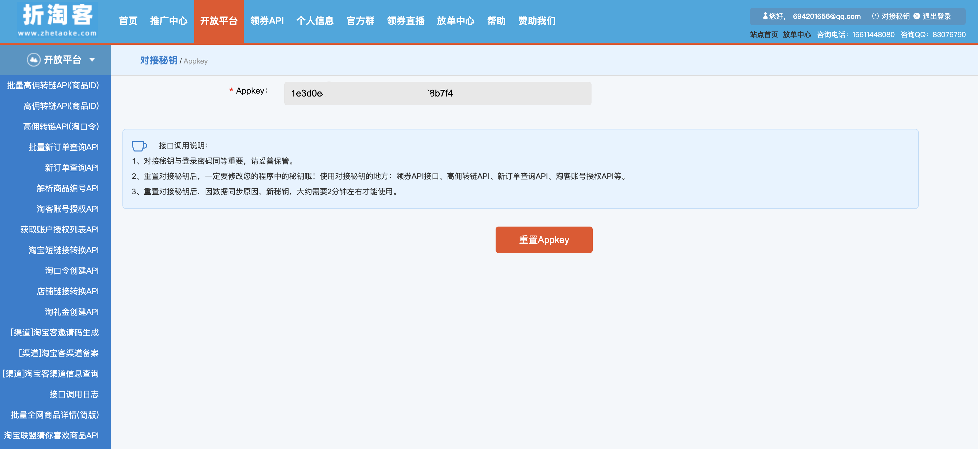
Task: Open 批量高佣转链API(商品ID) in sidebar
Action: [53, 85]
